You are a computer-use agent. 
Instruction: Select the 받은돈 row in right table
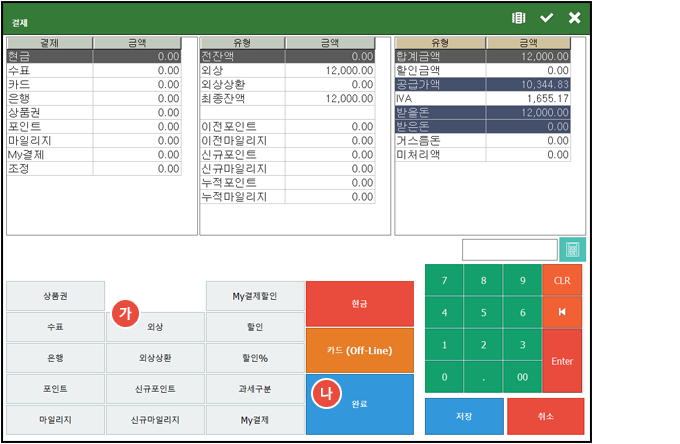click(483, 127)
